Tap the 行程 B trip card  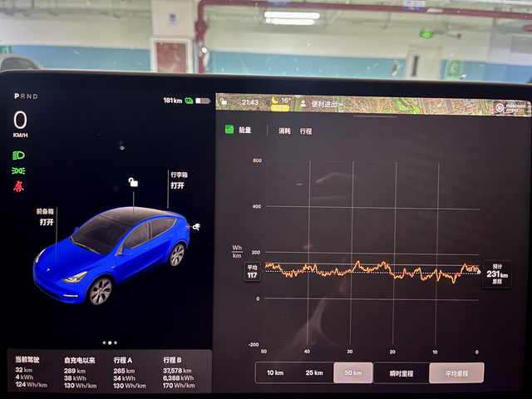180,372
